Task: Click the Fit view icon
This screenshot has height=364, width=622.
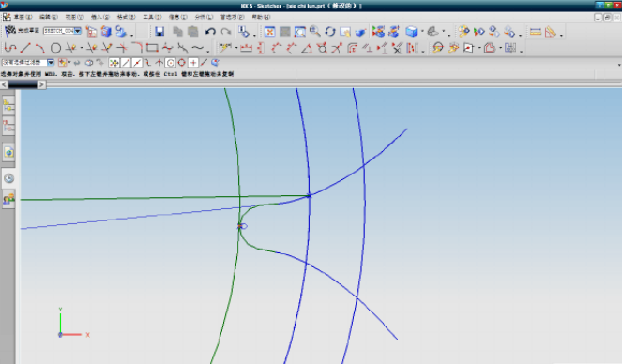Action: [270, 31]
